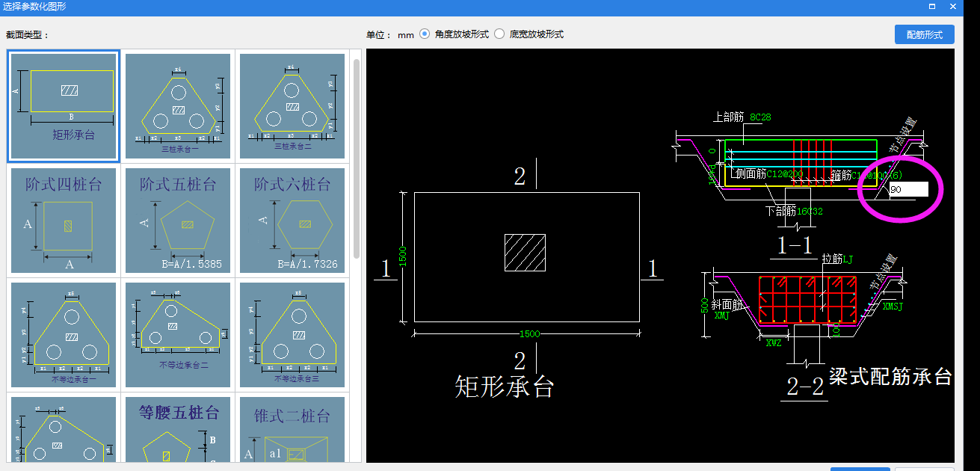This screenshot has height=471, width=980.
Task: Edit the 上部筋 value 8C28
Action: [759, 117]
